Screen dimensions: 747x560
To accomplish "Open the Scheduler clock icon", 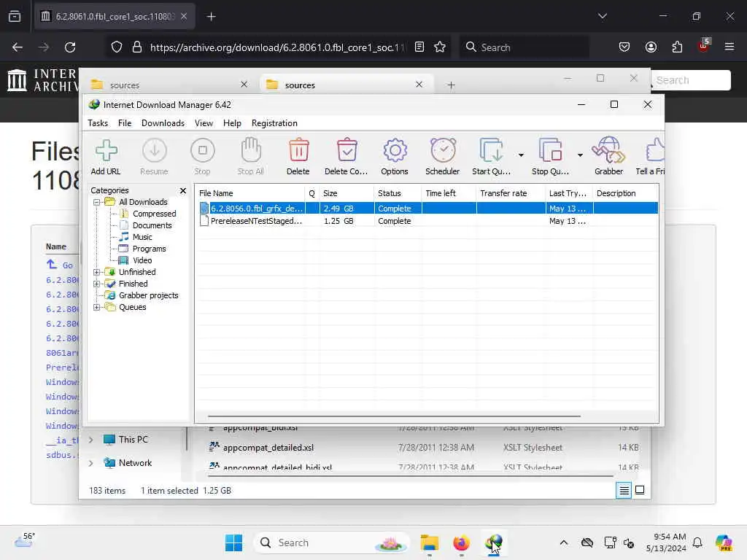I will click(443, 150).
